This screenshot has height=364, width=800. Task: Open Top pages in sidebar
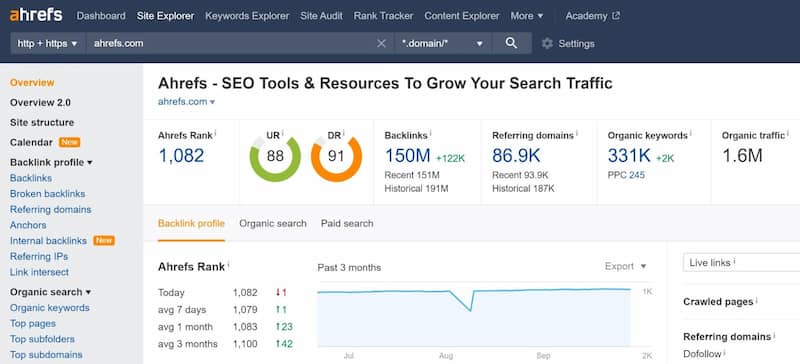click(33, 324)
